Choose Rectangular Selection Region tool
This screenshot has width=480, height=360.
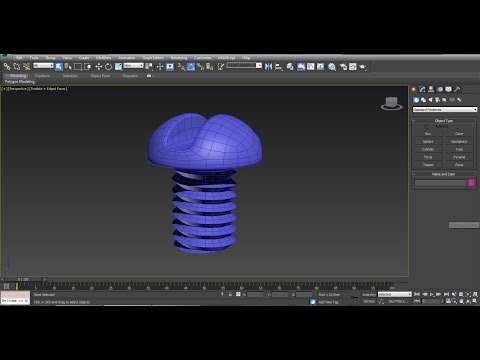pyautogui.click(x=78, y=67)
